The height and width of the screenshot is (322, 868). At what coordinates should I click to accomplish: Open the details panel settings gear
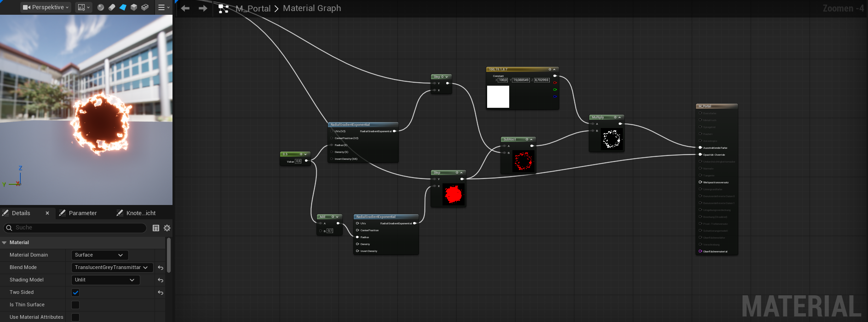[x=167, y=228]
